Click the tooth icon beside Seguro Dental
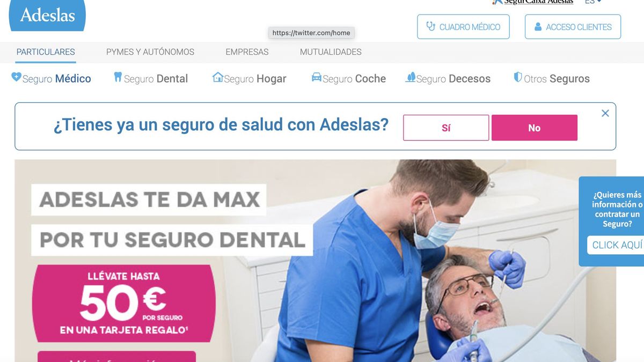This screenshot has width=644, height=362. click(118, 77)
